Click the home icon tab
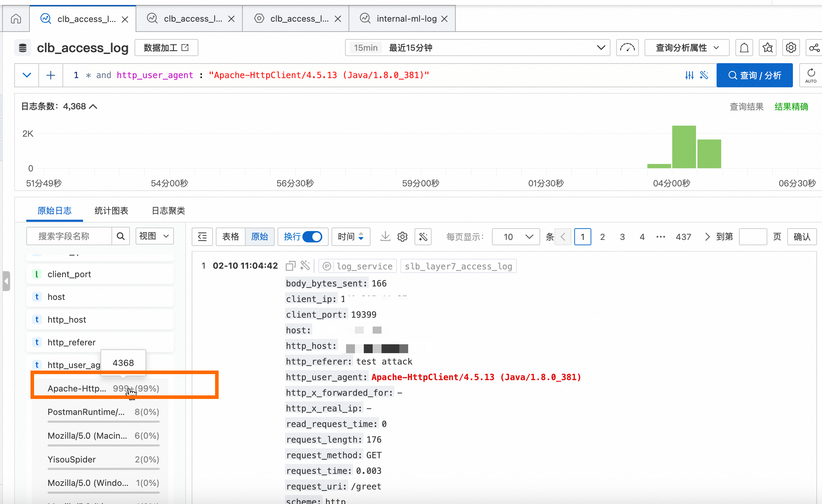The width and height of the screenshot is (822, 504). 16,18
